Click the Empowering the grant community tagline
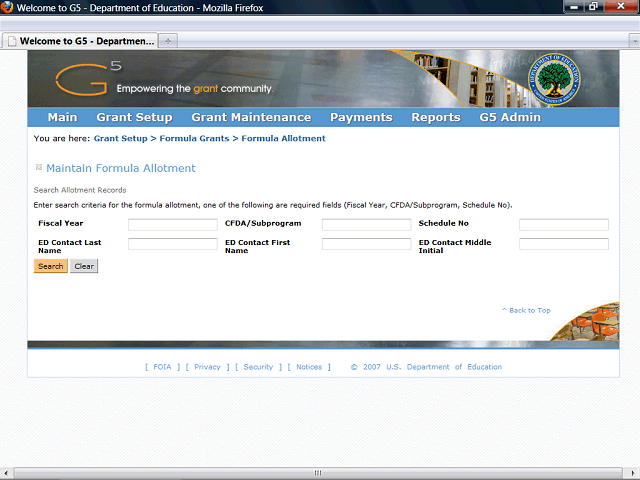The image size is (640, 480). [195, 89]
